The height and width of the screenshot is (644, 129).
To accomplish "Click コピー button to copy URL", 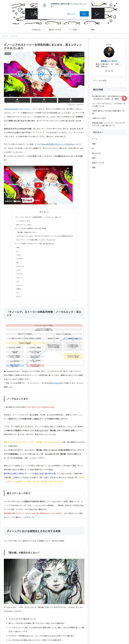I will (71, 100).
